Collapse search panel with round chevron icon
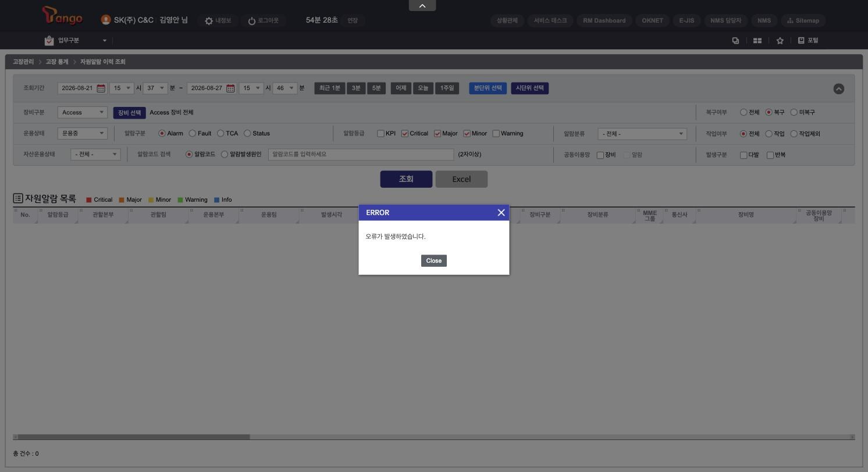 tap(838, 88)
